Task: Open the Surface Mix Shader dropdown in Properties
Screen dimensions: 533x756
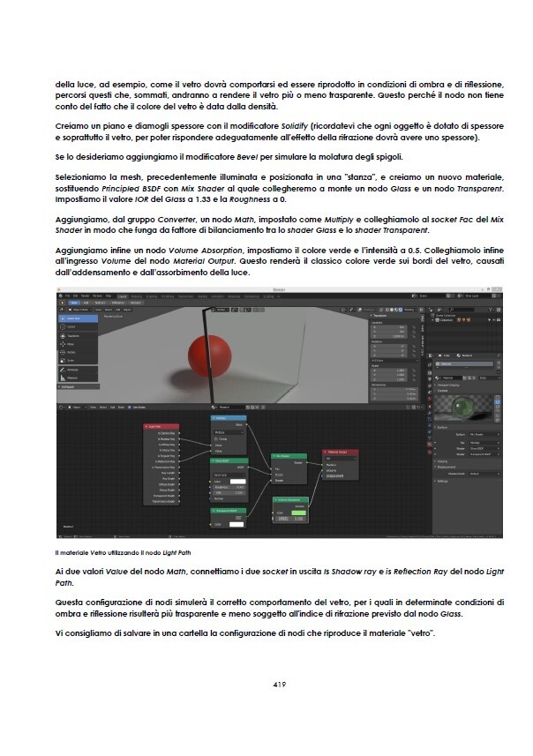Action: pyautogui.click(x=484, y=434)
